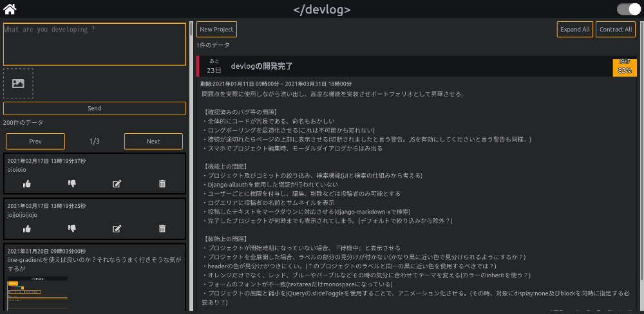Screen dimensions: 644x314
Task: Open the screenshot thumbnail in the line-gradient log
Action: 37,293
